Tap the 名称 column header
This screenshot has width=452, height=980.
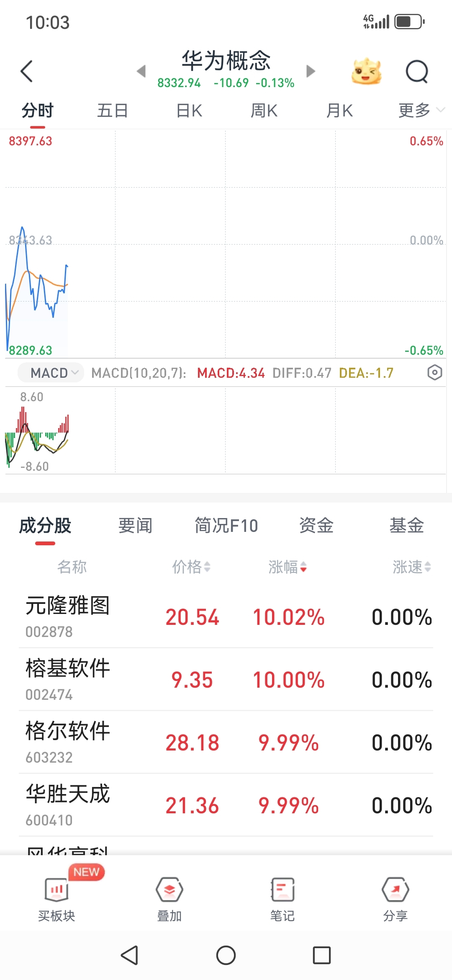(x=72, y=567)
